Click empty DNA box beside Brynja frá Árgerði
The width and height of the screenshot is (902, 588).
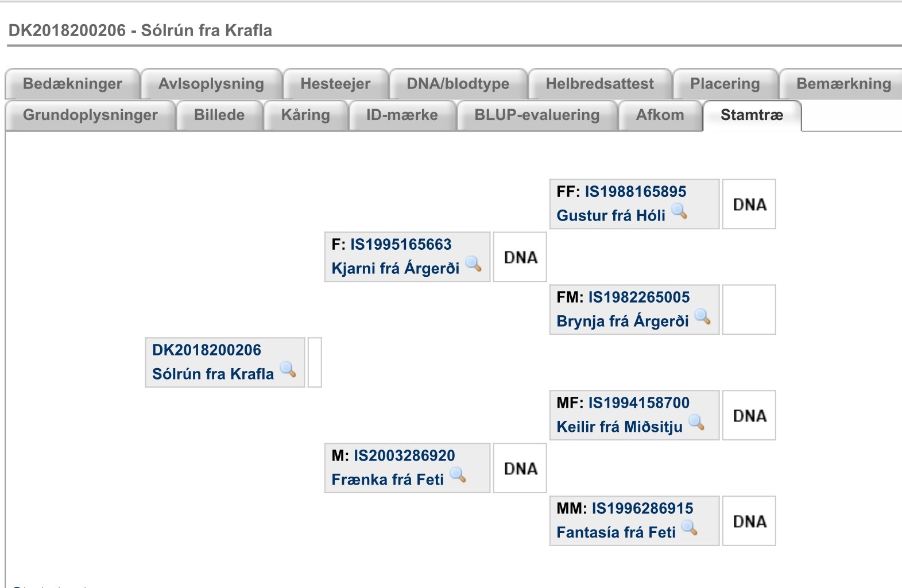(x=749, y=310)
